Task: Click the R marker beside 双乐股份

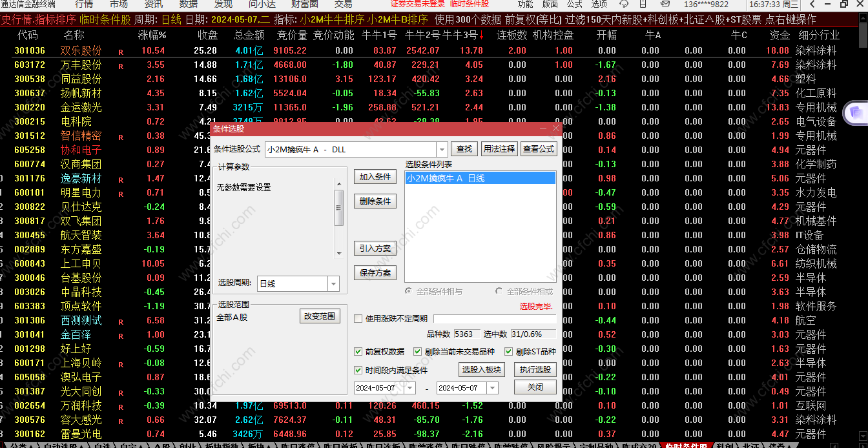Action: pyautogui.click(x=121, y=51)
